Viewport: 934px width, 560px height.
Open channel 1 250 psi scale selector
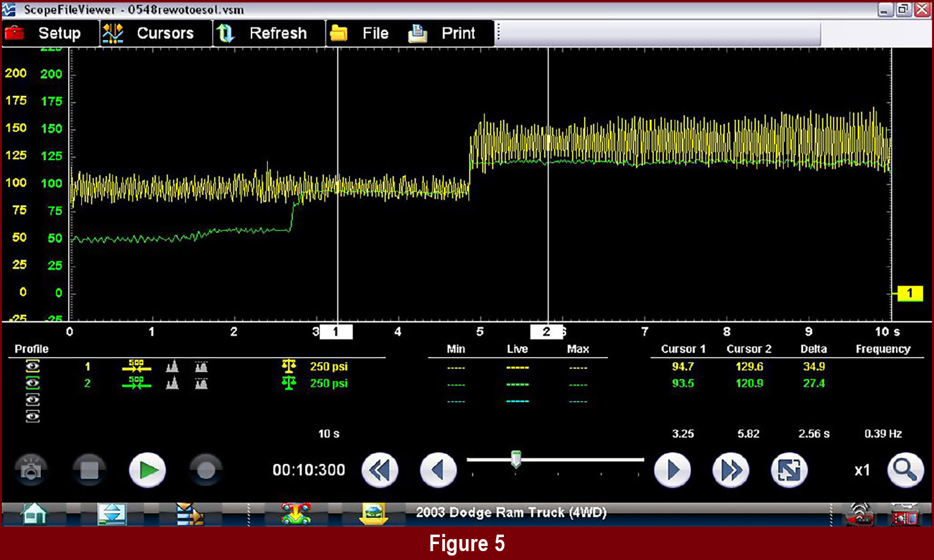[328, 366]
